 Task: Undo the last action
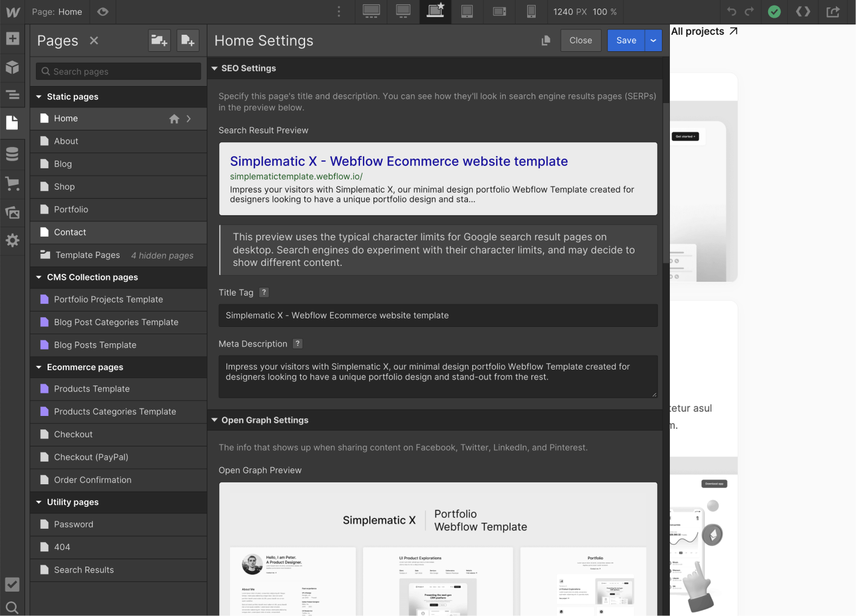[x=732, y=12]
